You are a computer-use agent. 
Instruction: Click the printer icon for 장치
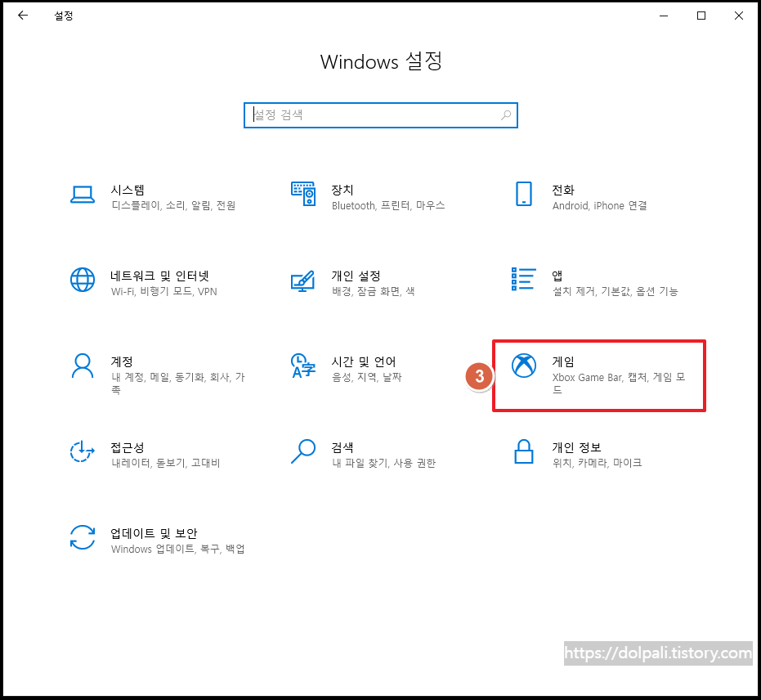pyautogui.click(x=303, y=195)
